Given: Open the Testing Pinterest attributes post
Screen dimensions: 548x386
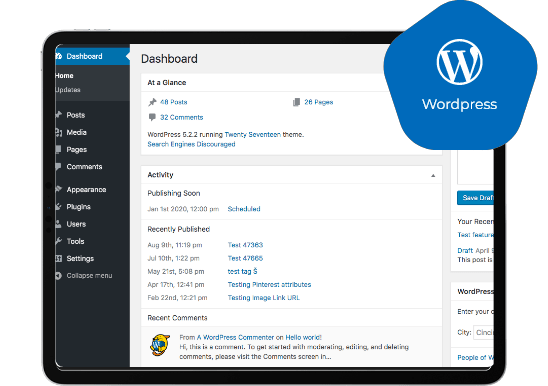Looking at the screenshot, I should coord(269,284).
